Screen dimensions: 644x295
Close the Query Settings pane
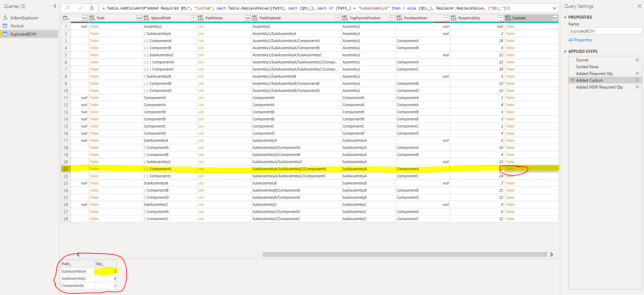point(639,6)
